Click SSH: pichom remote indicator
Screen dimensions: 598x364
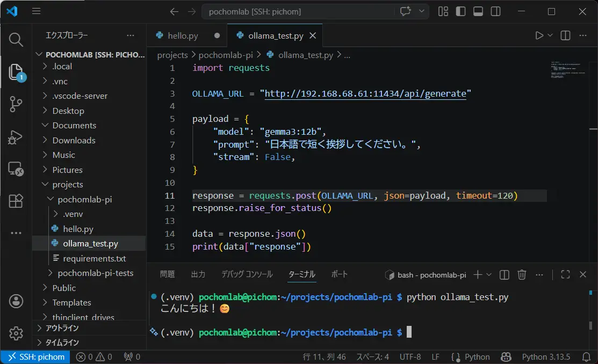tap(35, 357)
